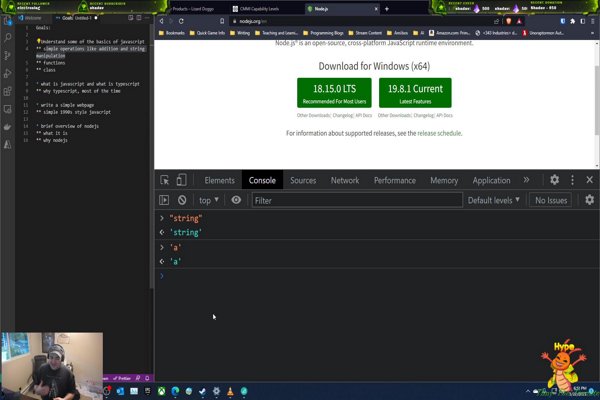Open the release schedule link

439,133
